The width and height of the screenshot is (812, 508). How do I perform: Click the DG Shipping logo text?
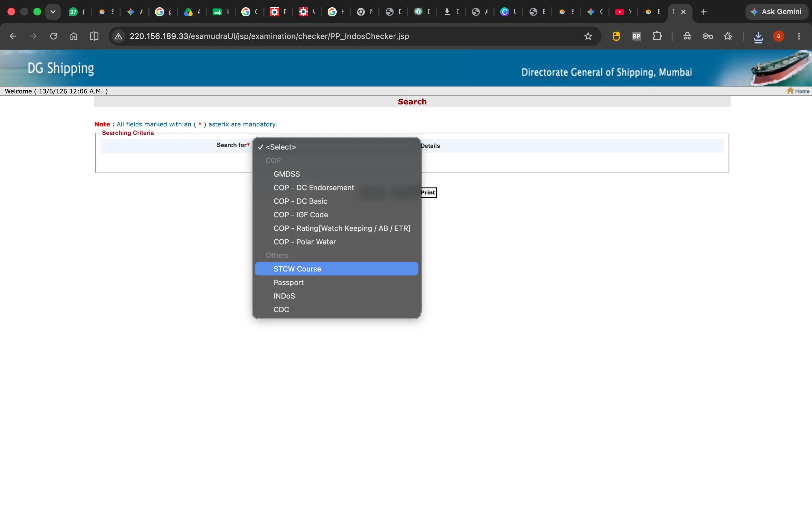pos(60,68)
